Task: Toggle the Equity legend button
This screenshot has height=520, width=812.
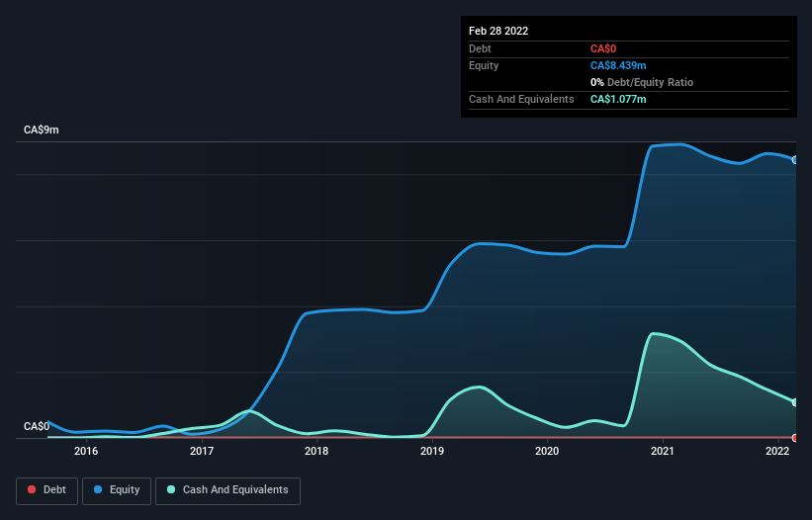Action: [x=117, y=490]
